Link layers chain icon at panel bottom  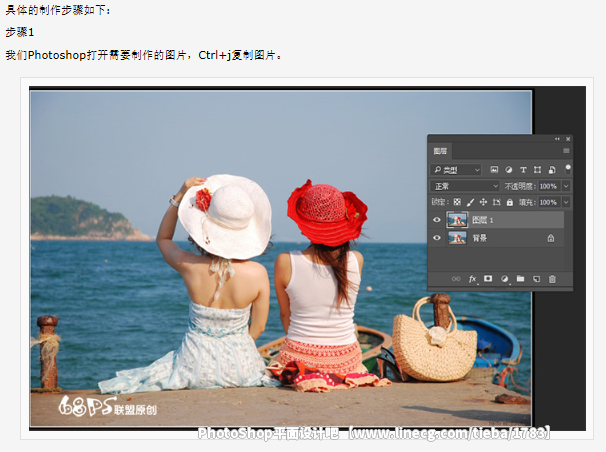tap(456, 279)
